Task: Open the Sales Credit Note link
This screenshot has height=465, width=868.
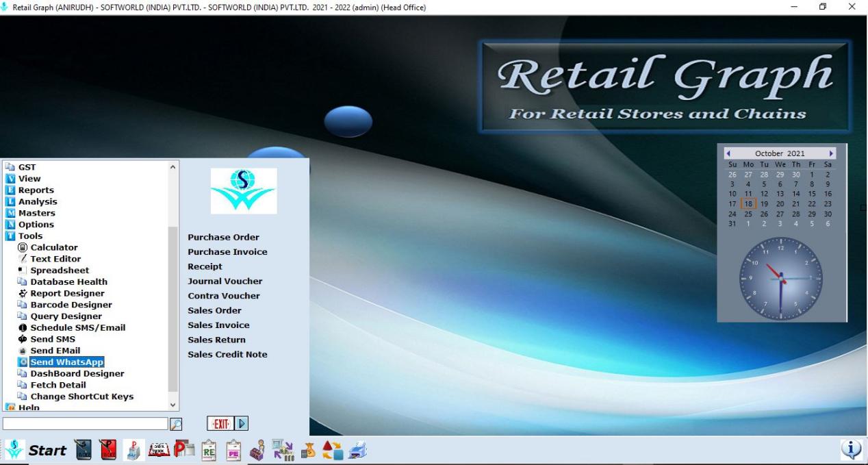Action: (228, 354)
